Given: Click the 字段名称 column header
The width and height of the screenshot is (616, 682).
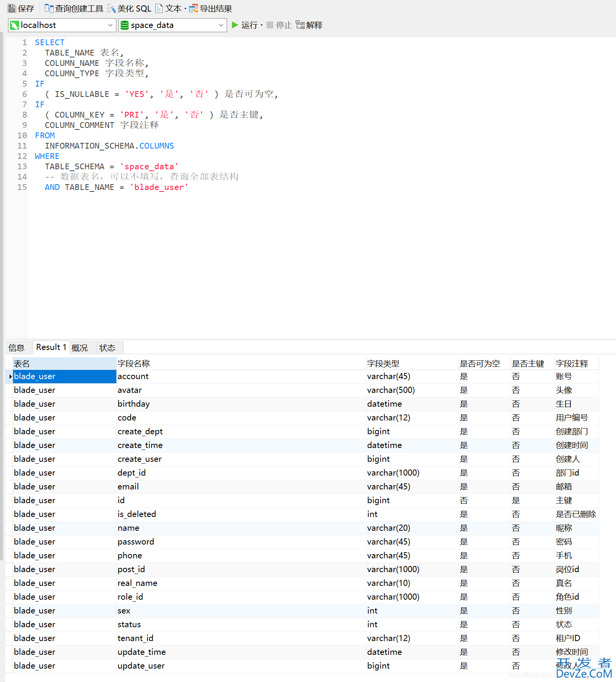Looking at the screenshot, I should click(241, 363).
